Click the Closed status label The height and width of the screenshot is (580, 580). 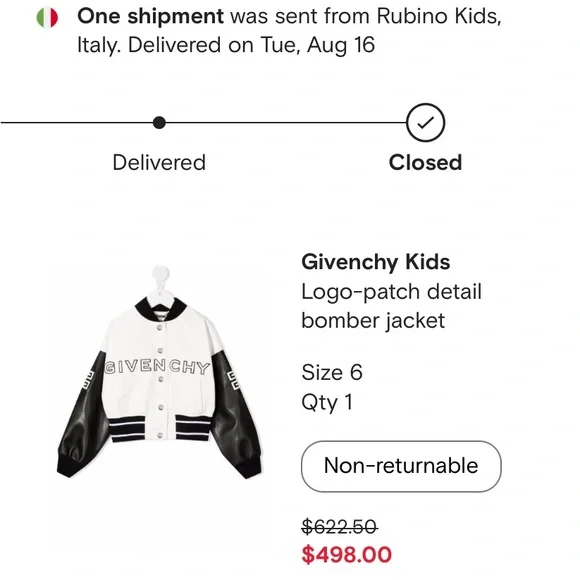[x=425, y=162]
